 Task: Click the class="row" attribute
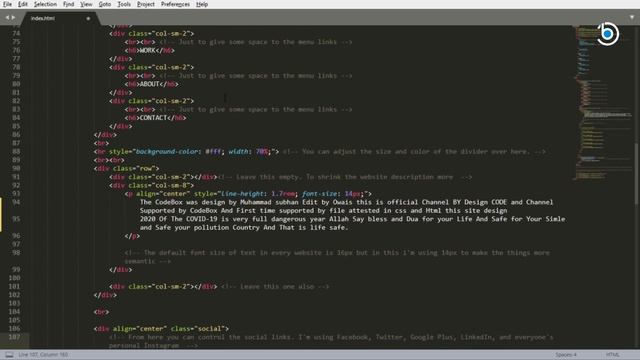click(x=134, y=168)
